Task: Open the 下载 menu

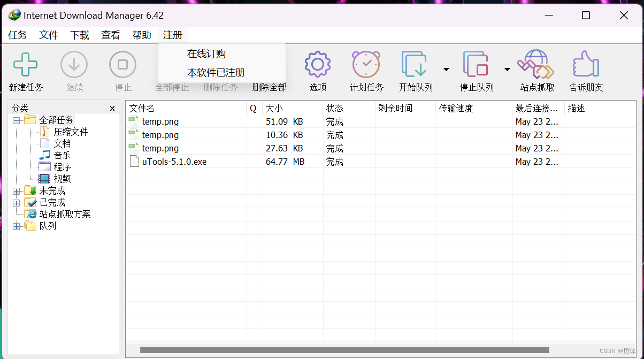Action: (80, 35)
